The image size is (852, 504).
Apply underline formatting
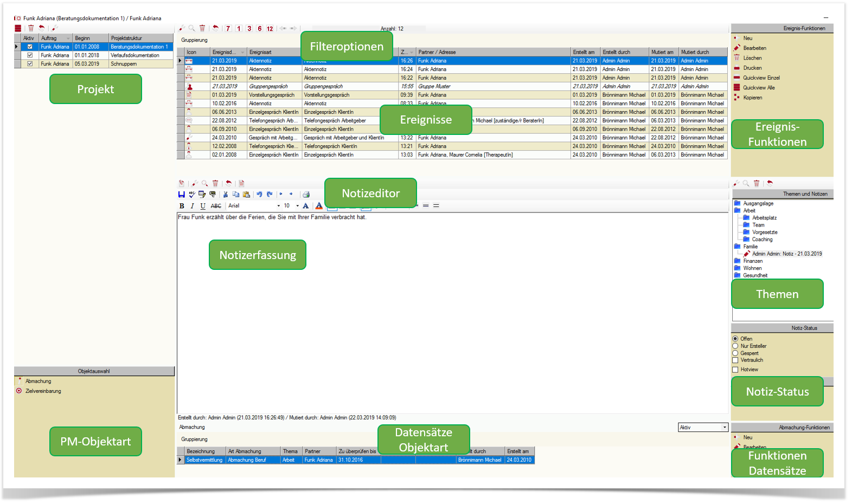pos(203,206)
